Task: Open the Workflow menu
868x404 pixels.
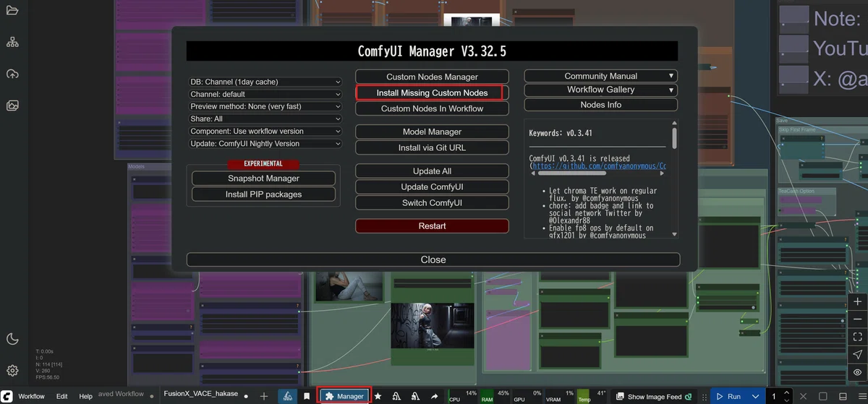Action: tap(31, 396)
